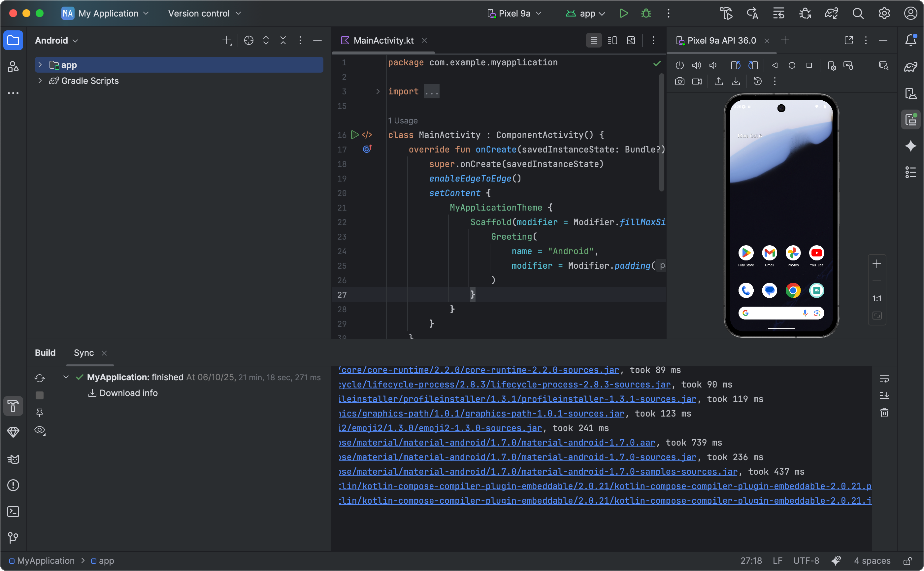Toggle the power button on the emulator
The width and height of the screenshot is (924, 571).
[679, 65]
